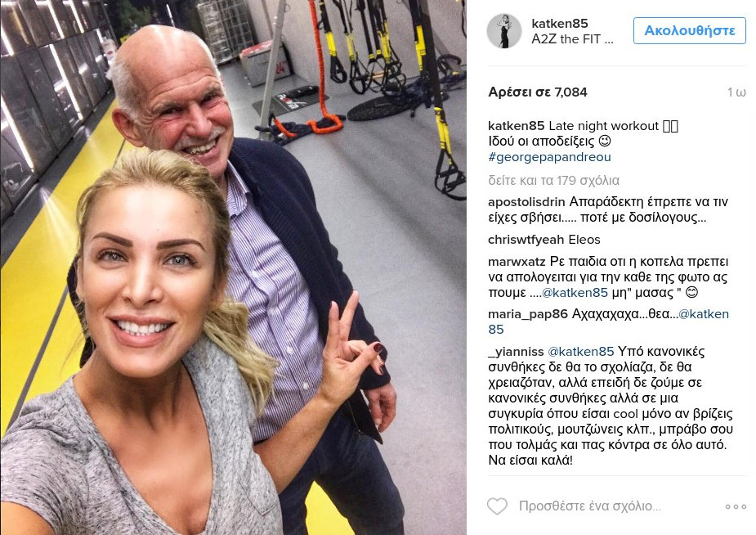The height and width of the screenshot is (535, 756).
Task: Open commenter apostolisdrin's profile
Action: coord(527,202)
